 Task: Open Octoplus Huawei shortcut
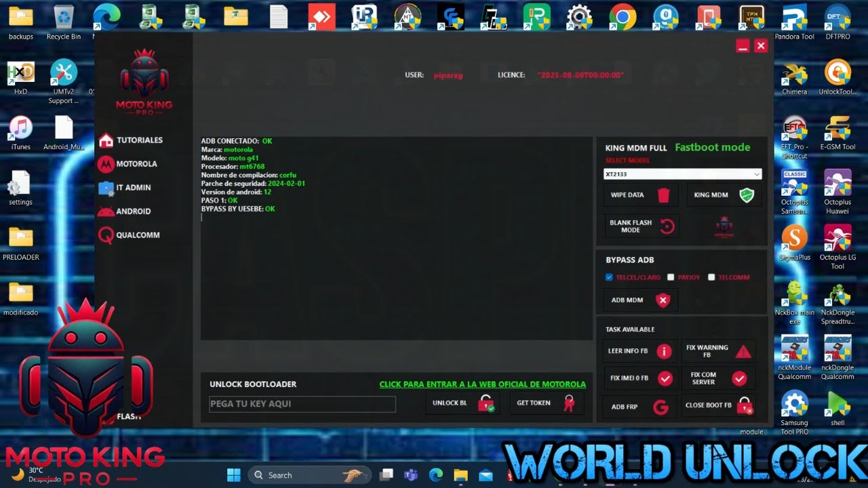coord(837,192)
